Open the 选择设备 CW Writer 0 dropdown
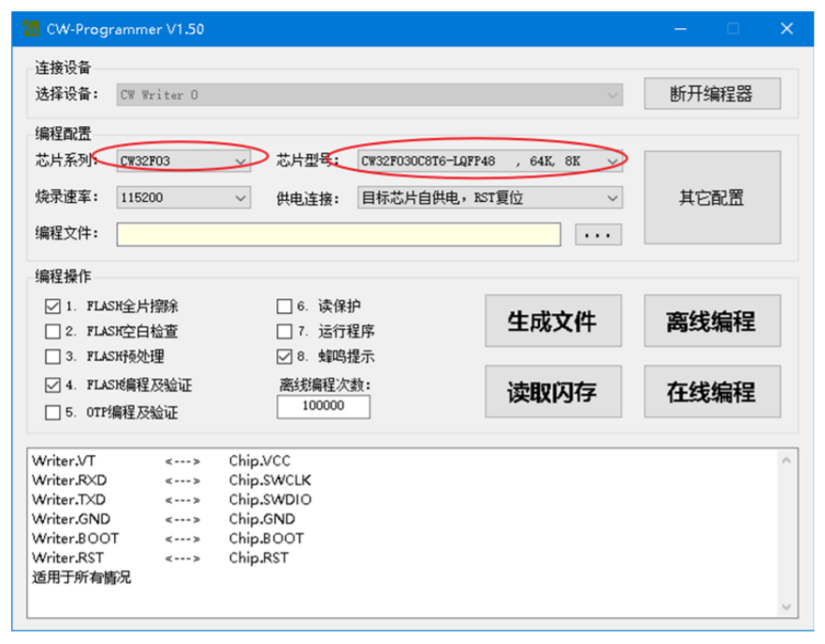 point(369,95)
